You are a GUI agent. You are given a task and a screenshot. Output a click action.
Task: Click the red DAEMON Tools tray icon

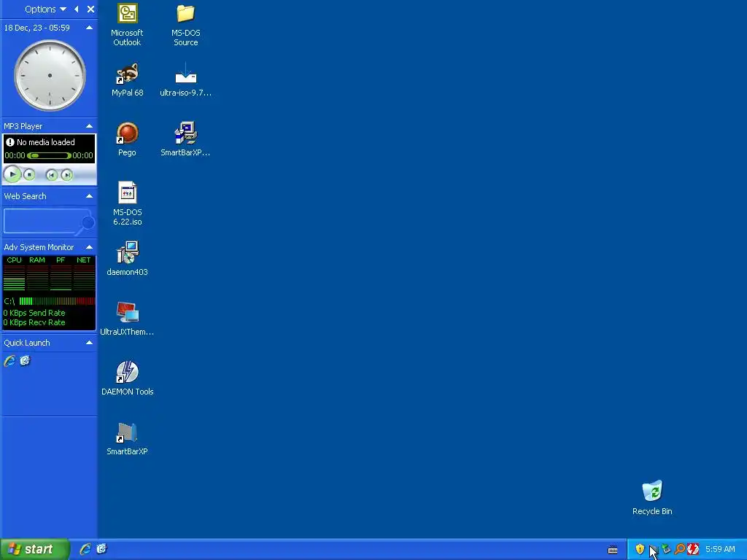693,549
